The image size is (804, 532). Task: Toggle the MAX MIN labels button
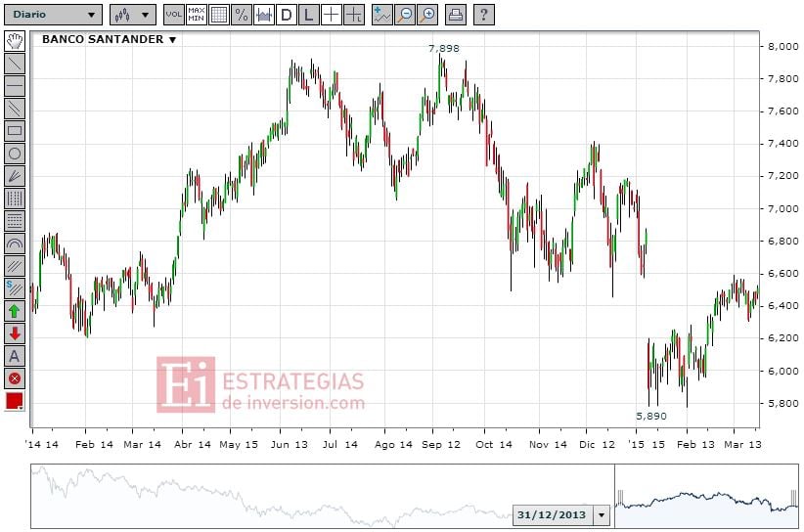tap(196, 15)
